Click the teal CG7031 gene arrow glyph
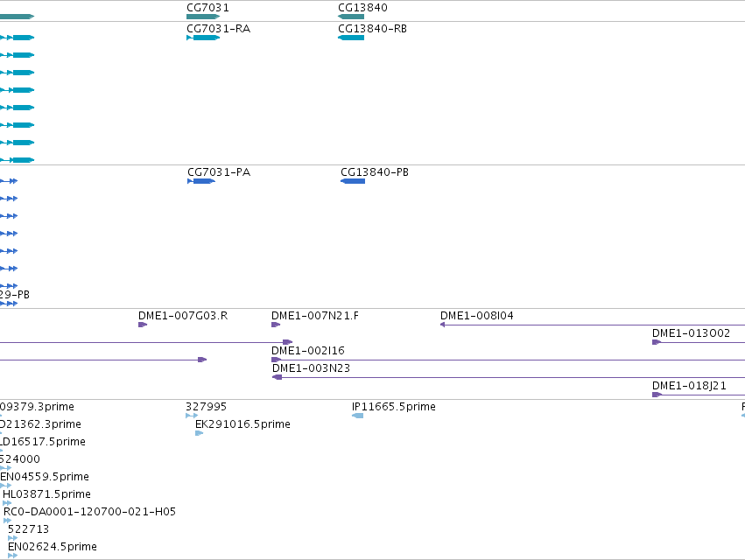 pyautogui.click(x=203, y=17)
